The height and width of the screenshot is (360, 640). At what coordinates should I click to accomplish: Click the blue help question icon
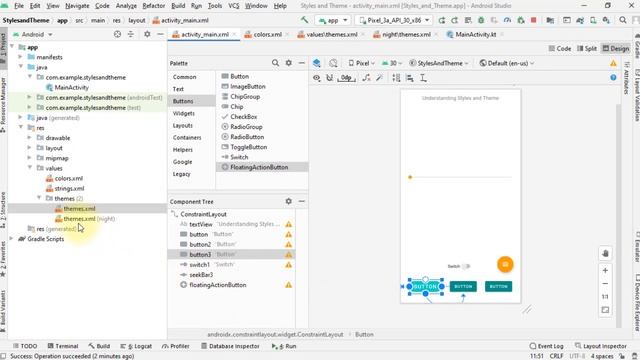point(613,78)
